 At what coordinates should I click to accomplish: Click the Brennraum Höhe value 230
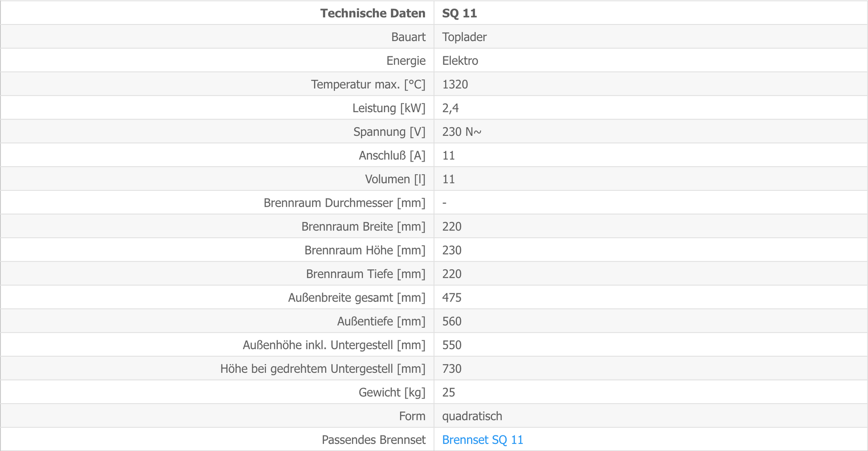[x=452, y=250]
